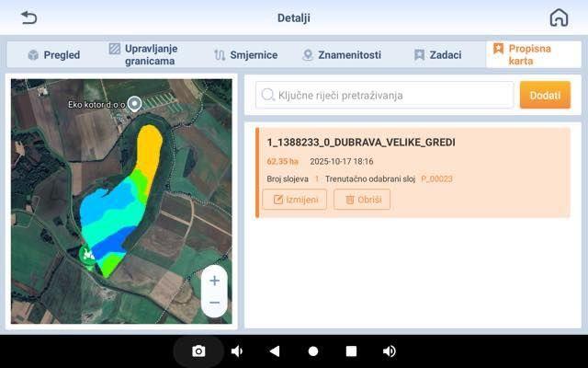Click the date 2025-10-17 18:16
The image size is (588, 368).
pyautogui.click(x=342, y=162)
